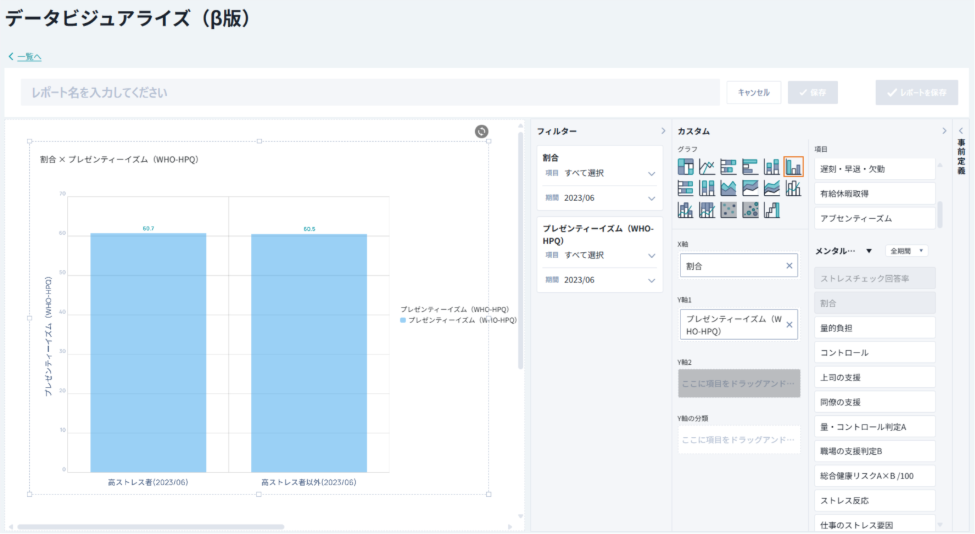The width and height of the screenshot is (975, 534).
Task: Select the 100% stacked column chart icon
Action: [x=707, y=188]
